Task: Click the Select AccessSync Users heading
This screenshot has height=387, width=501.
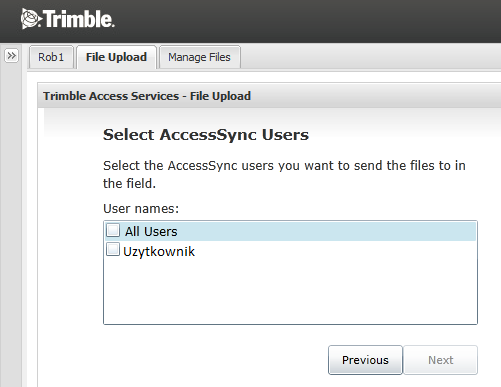Action: pos(206,135)
